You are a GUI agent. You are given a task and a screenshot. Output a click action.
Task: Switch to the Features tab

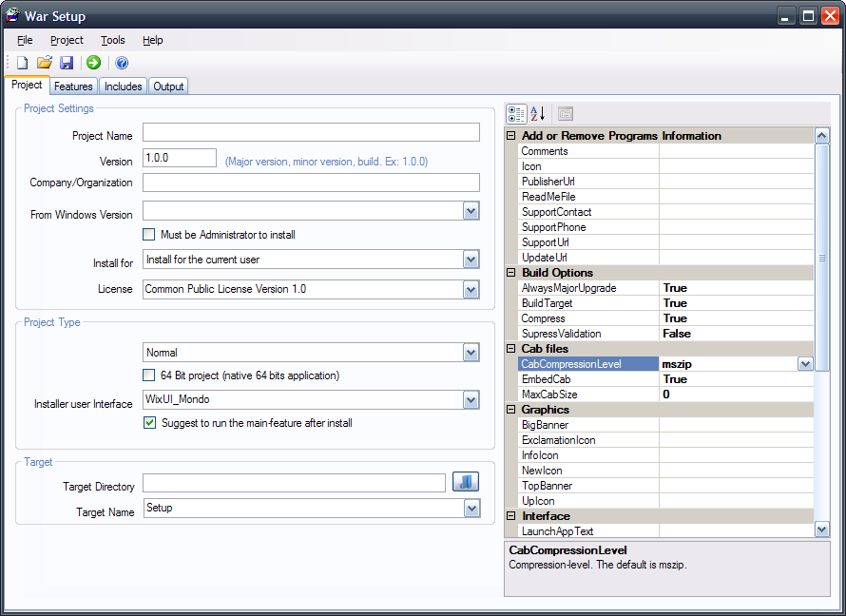[x=73, y=87]
